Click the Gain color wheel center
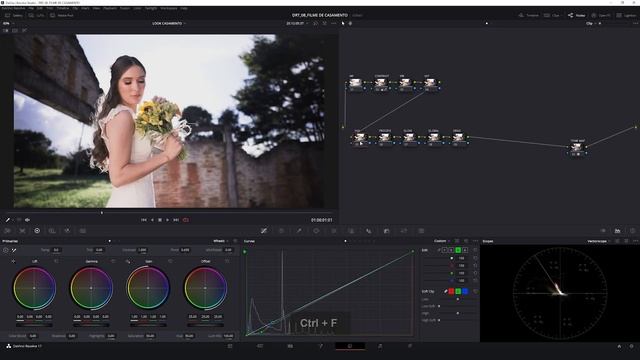 pyautogui.click(x=148, y=288)
